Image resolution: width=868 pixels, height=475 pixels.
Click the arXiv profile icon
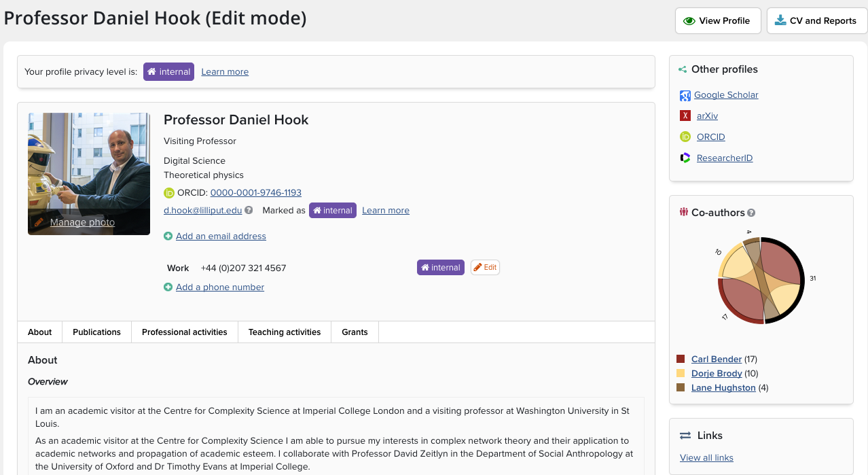(x=685, y=116)
